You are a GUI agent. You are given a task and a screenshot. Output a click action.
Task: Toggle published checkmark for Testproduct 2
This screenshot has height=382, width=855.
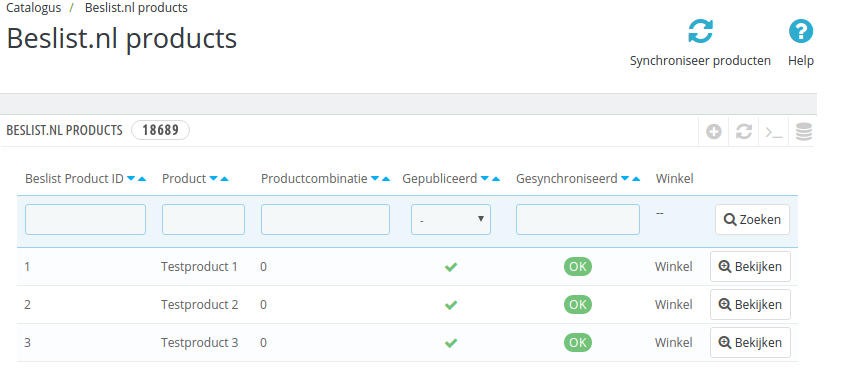pyautogui.click(x=450, y=305)
